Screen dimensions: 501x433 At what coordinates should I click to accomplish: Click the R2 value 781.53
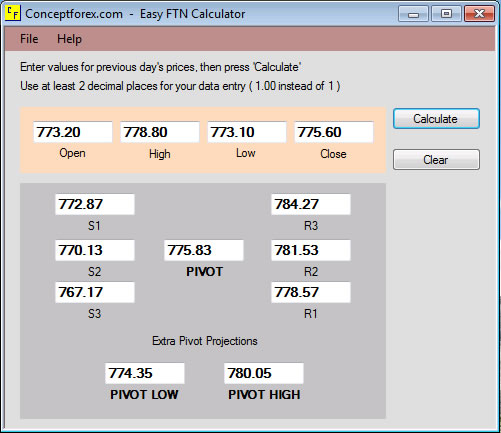(x=311, y=250)
